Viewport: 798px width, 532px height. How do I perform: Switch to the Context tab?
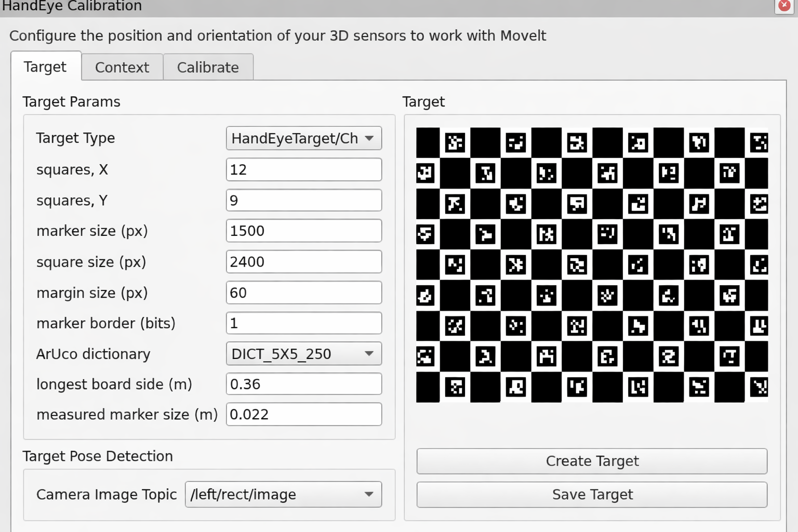pyautogui.click(x=122, y=66)
